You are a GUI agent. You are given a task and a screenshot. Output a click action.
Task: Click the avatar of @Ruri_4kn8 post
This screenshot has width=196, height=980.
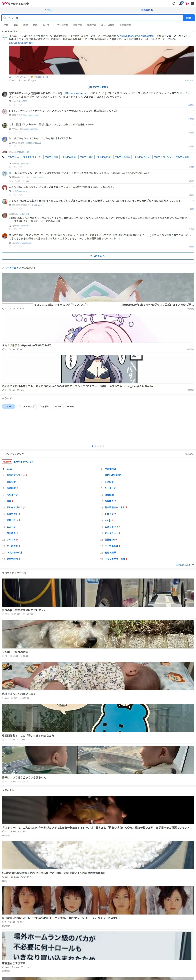coord(5,174)
